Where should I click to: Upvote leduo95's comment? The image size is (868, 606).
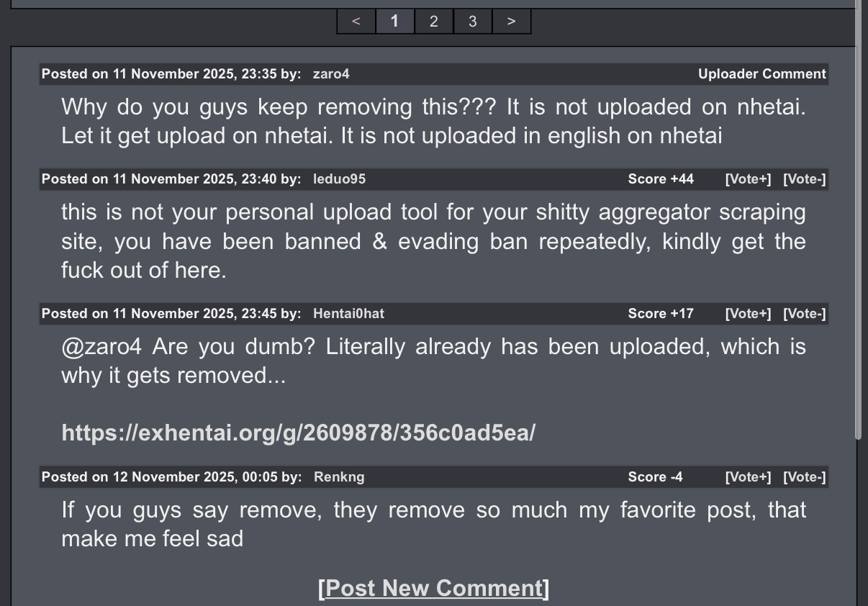tap(748, 179)
